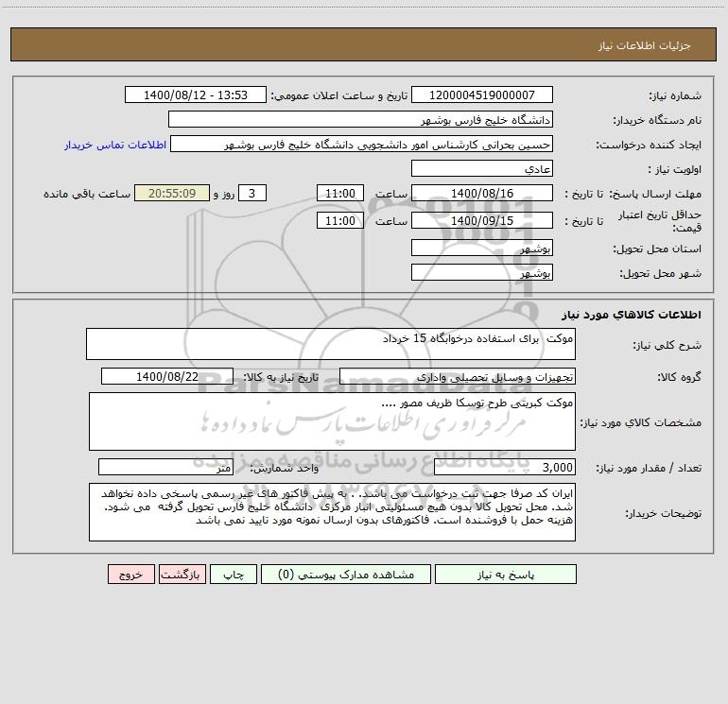The width and height of the screenshot is (728, 704).
Task: Click label شرح کلی نیاز
Action: click(x=667, y=345)
